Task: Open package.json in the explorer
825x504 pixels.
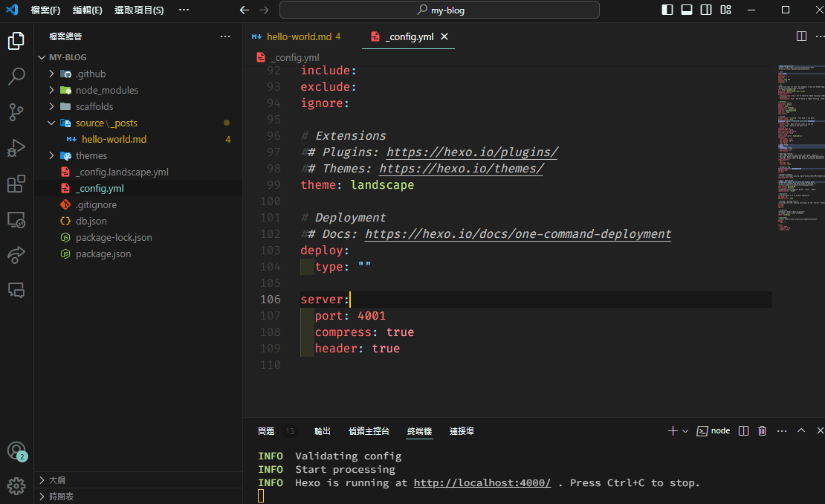Action: [x=103, y=253]
